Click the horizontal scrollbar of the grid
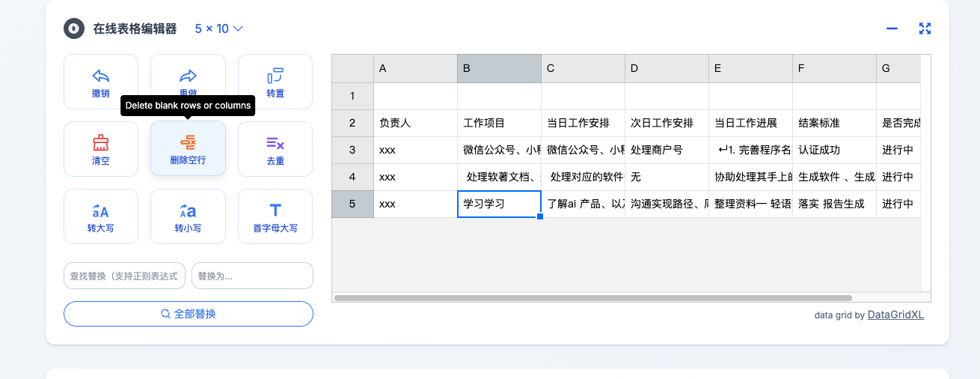980x379 pixels. pos(592,298)
